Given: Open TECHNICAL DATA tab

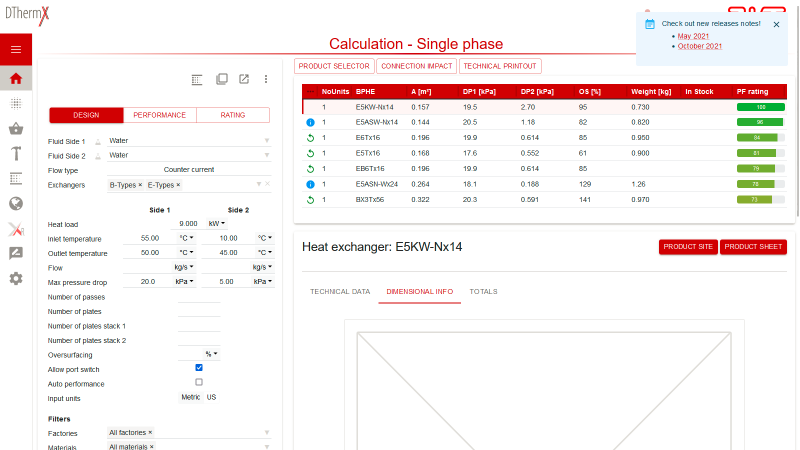Looking at the screenshot, I should (340, 292).
